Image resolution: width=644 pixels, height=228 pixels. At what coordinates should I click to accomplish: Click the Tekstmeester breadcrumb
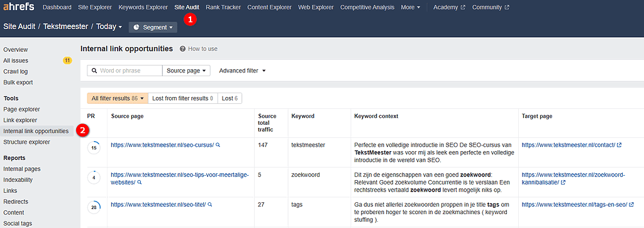[x=65, y=26]
